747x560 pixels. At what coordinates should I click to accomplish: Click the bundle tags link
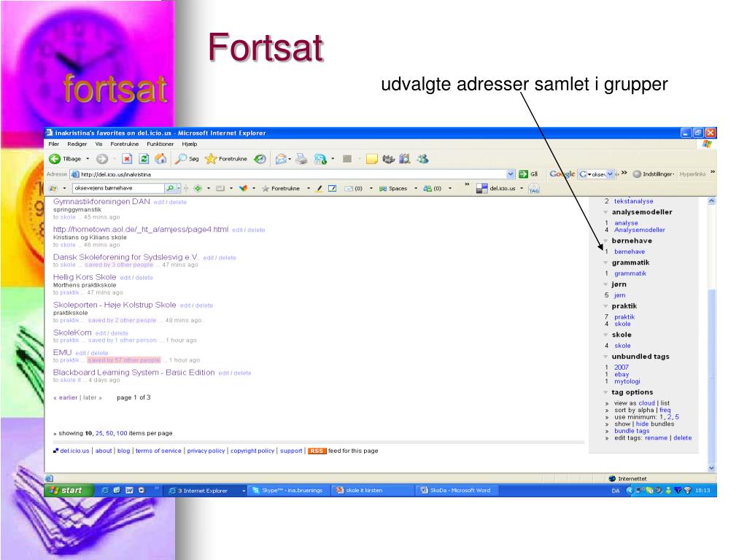[632, 431]
